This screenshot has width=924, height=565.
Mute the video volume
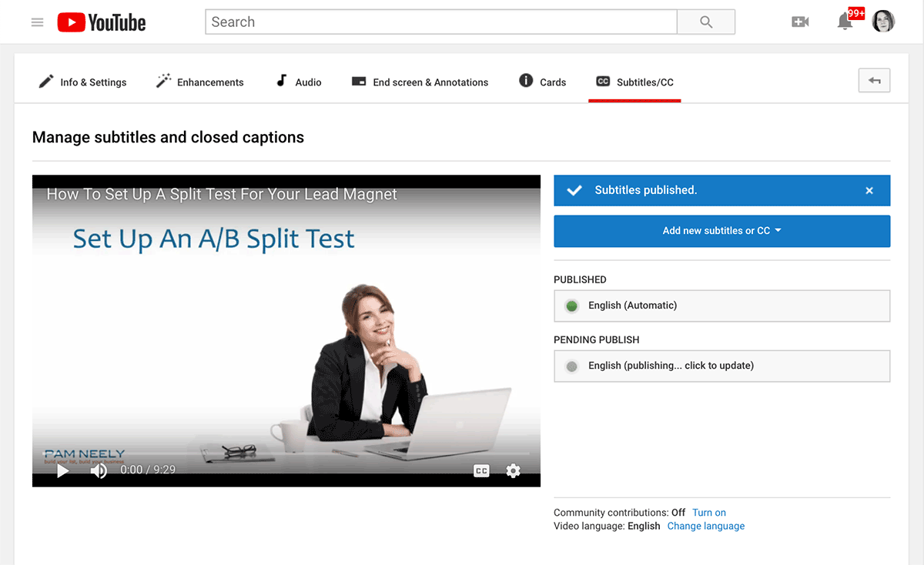(x=99, y=470)
